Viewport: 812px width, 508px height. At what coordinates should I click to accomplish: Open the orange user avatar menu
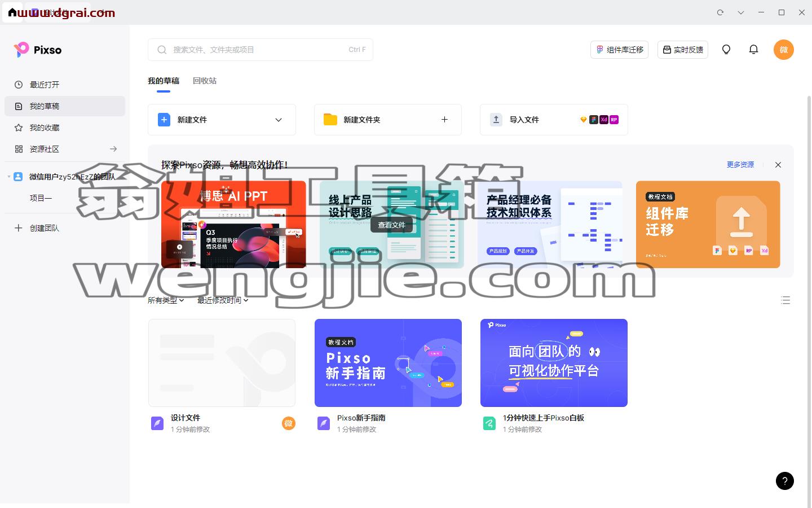[x=784, y=50]
